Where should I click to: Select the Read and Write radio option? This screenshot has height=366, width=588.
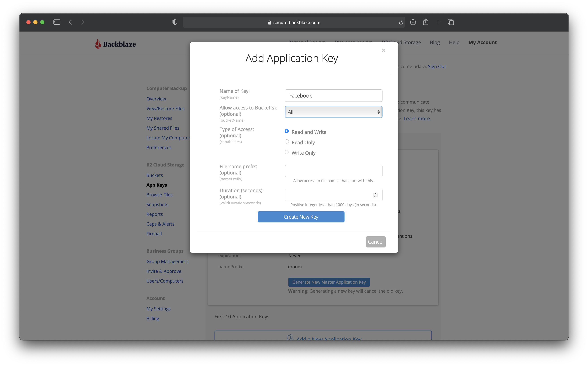pyautogui.click(x=287, y=131)
